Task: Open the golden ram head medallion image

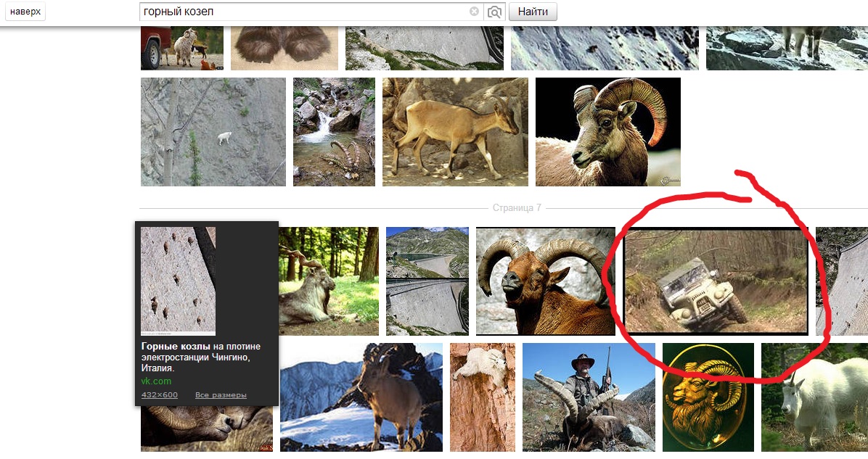Action: [708, 394]
